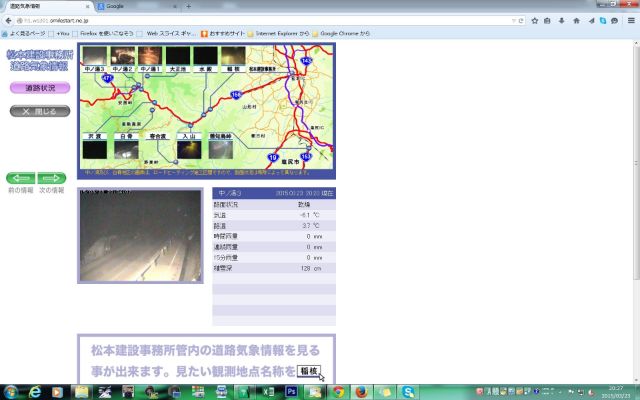Select the 入山 camera thumbnail
The image size is (640, 400).
pyautogui.click(x=190, y=150)
